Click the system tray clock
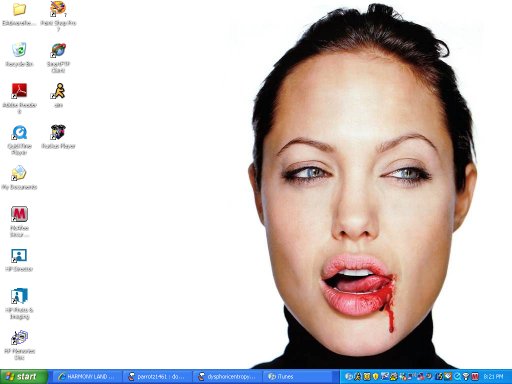 pos(493,377)
